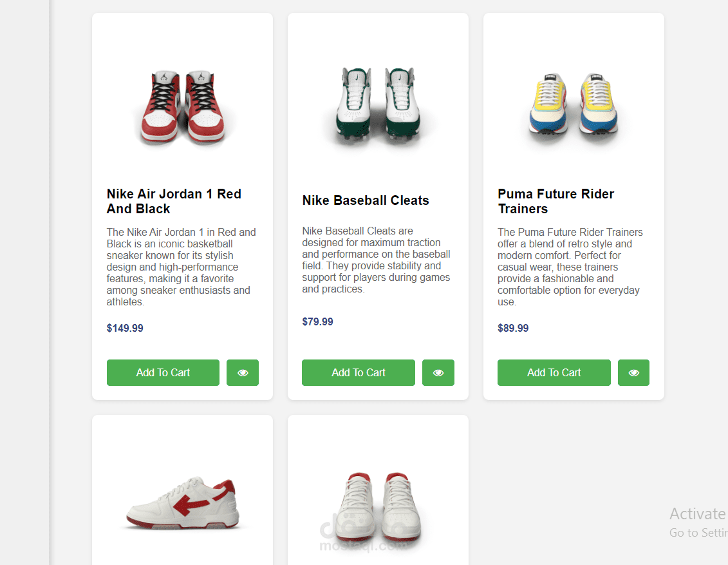Click the Nike Baseball Cleats description text
This screenshot has height=565, width=728.
[377, 260]
